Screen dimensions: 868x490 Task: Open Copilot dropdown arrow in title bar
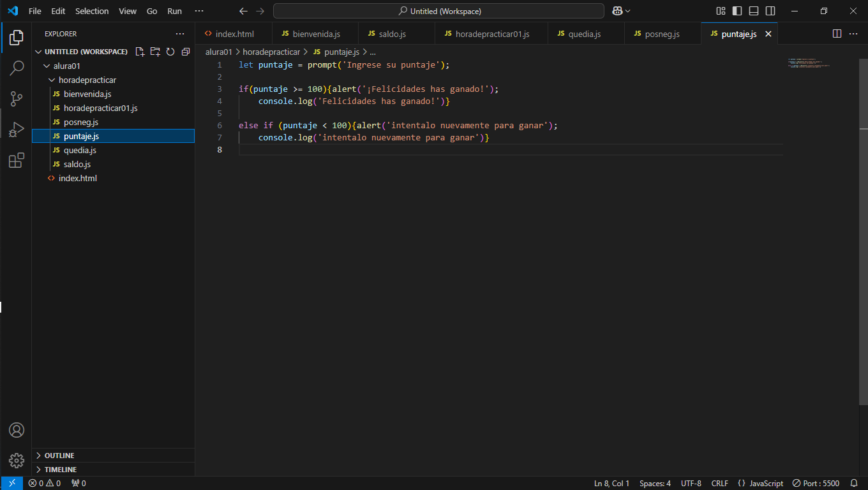click(628, 11)
